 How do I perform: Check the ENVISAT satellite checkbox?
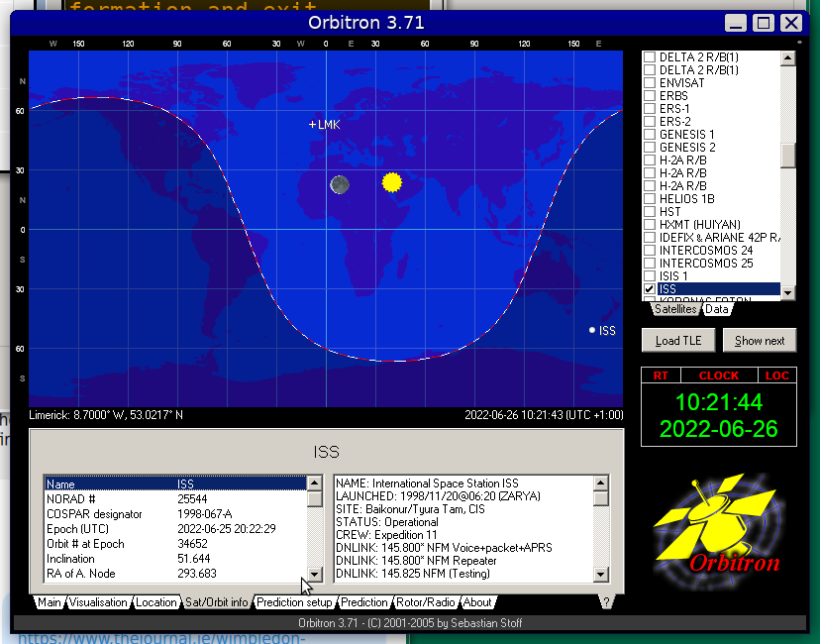[x=650, y=83]
